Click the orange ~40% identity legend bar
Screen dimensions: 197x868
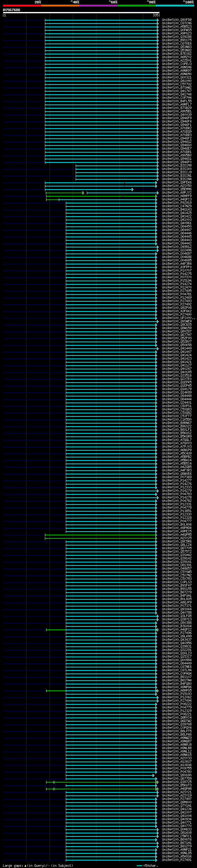coord(60,6)
